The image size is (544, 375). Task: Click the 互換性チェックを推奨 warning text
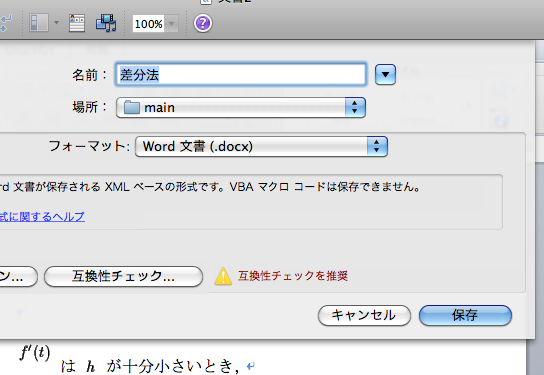tap(293, 276)
